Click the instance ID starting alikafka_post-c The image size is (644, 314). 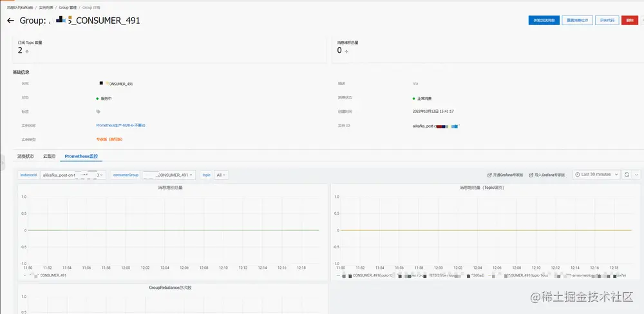[x=435, y=126]
